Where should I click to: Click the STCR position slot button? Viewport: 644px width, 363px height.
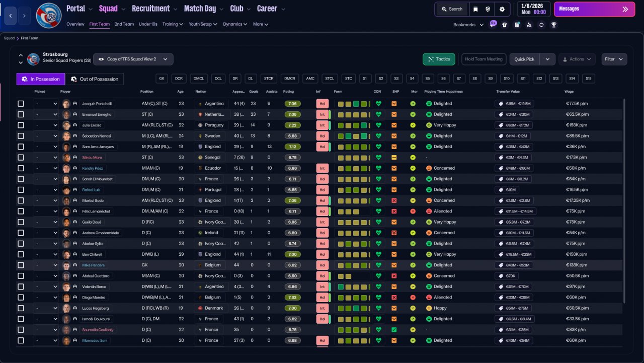[269, 79]
